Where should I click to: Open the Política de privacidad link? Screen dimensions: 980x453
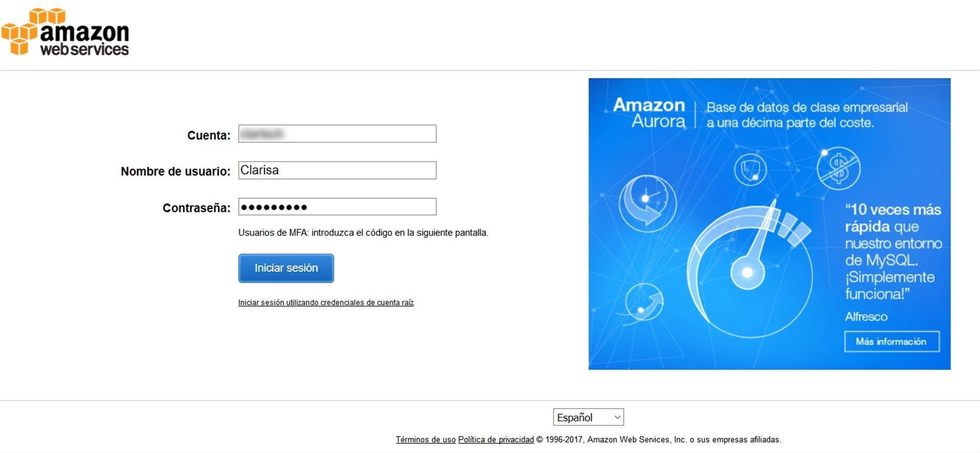click(x=496, y=440)
